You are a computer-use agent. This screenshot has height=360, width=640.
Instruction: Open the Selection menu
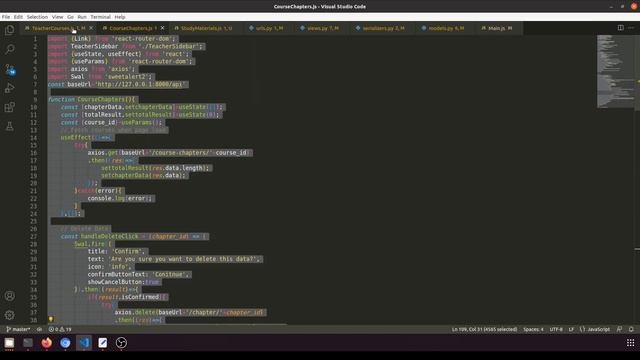point(37,17)
